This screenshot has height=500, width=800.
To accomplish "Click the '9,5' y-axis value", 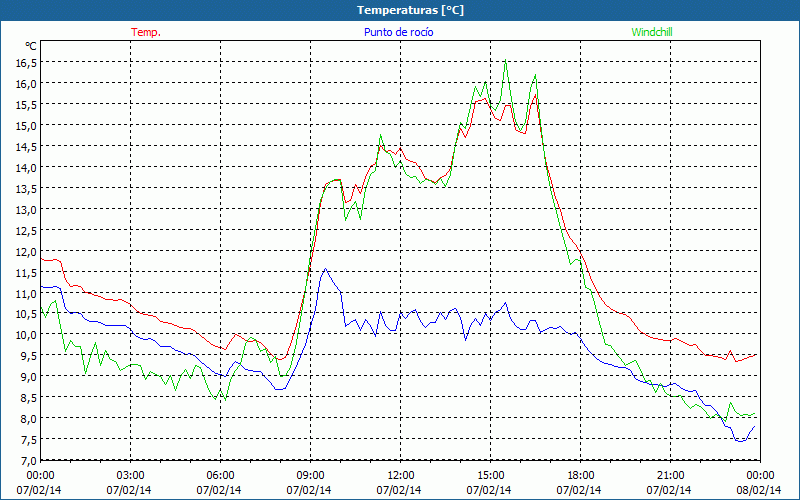I will pyautogui.click(x=29, y=356).
